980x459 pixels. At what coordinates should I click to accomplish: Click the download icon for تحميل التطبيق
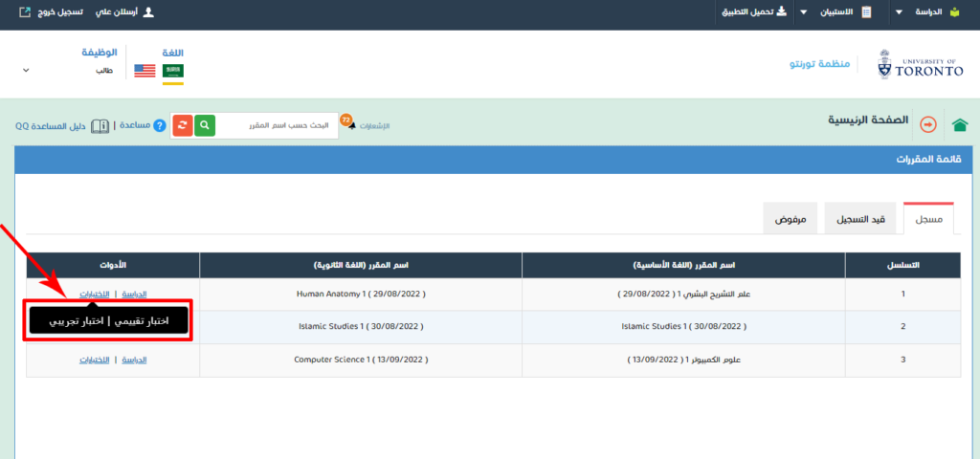780,12
